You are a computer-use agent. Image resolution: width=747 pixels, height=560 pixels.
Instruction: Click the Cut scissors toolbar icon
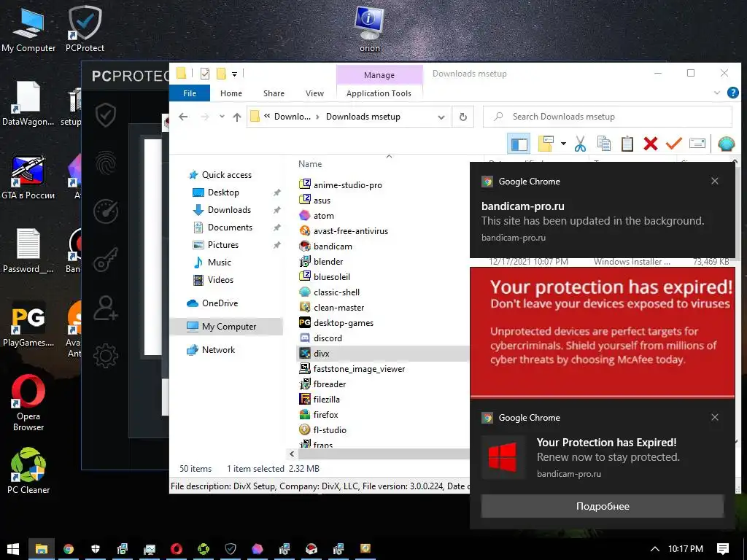[580, 144]
